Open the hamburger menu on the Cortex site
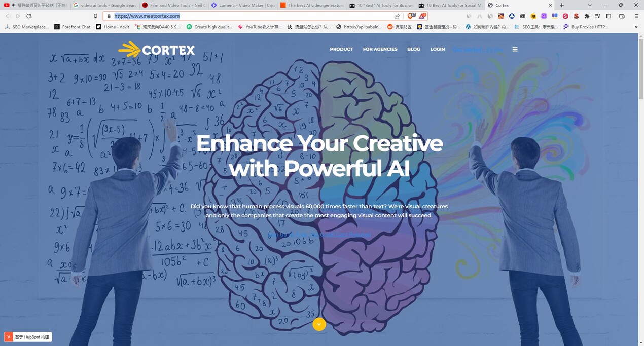Image resolution: width=644 pixels, height=346 pixels. coord(515,50)
